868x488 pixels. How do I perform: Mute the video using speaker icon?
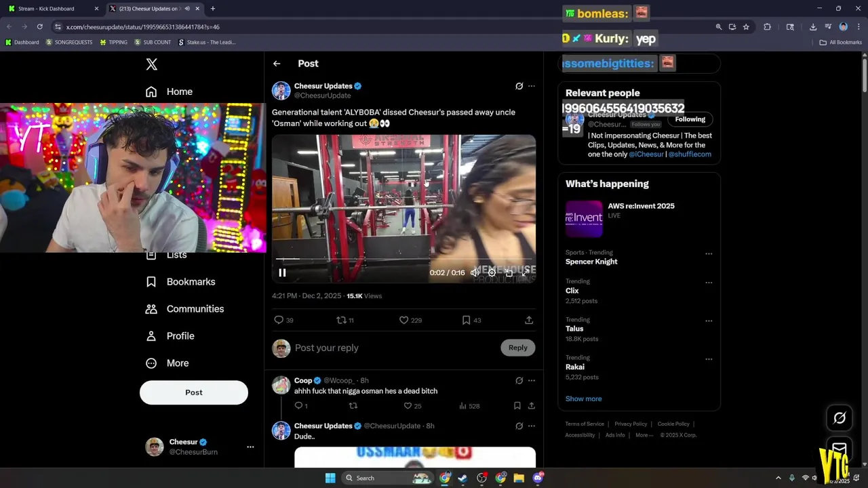pyautogui.click(x=475, y=272)
